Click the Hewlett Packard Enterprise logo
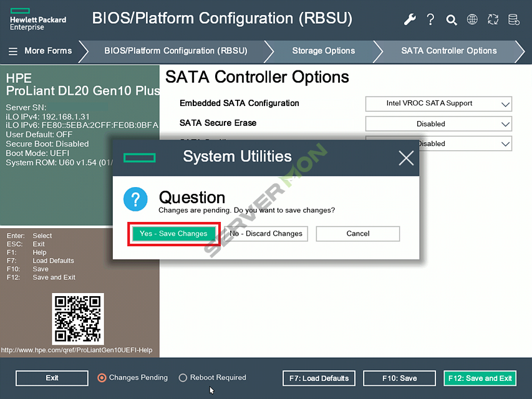Viewport: 532px width, 399px height. tap(38, 20)
